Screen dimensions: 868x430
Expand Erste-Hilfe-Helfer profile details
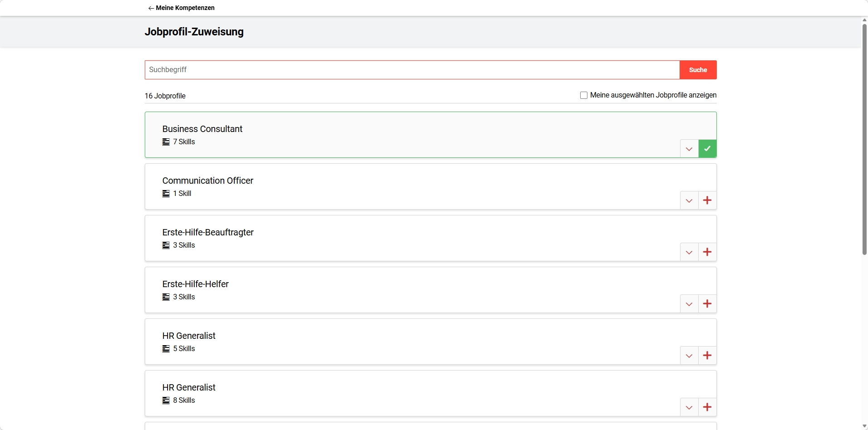[689, 304]
